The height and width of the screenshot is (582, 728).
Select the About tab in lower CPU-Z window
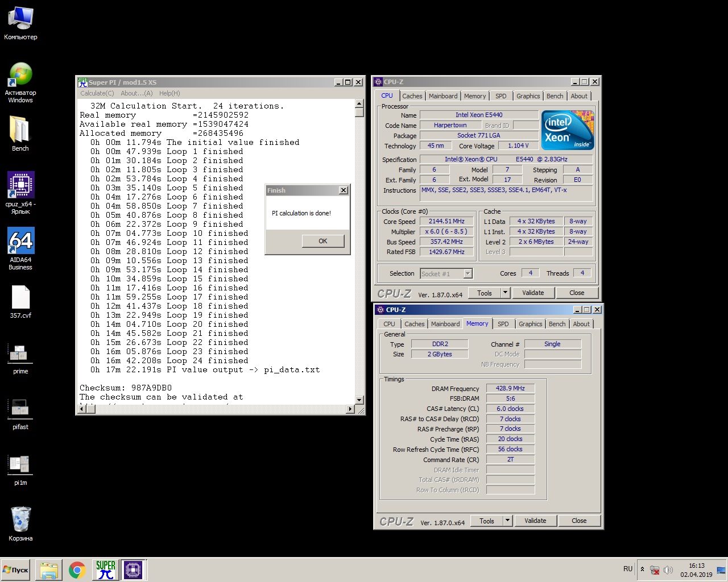click(x=581, y=324)
